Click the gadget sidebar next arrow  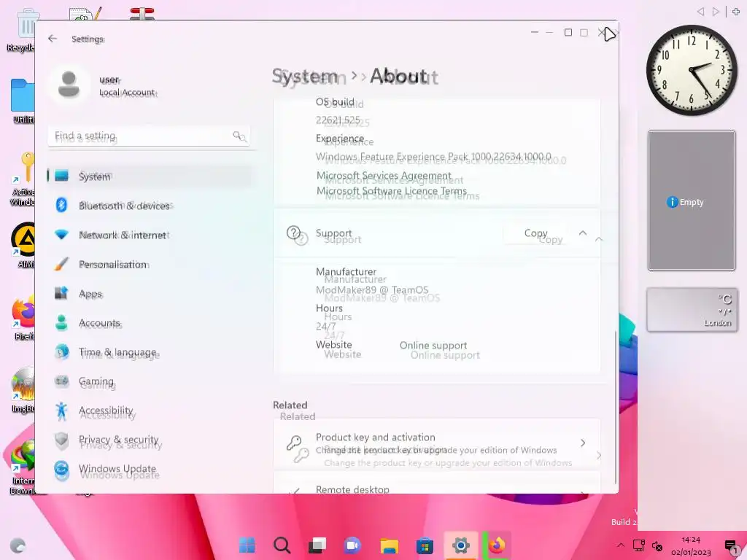(x=715, y=12)
